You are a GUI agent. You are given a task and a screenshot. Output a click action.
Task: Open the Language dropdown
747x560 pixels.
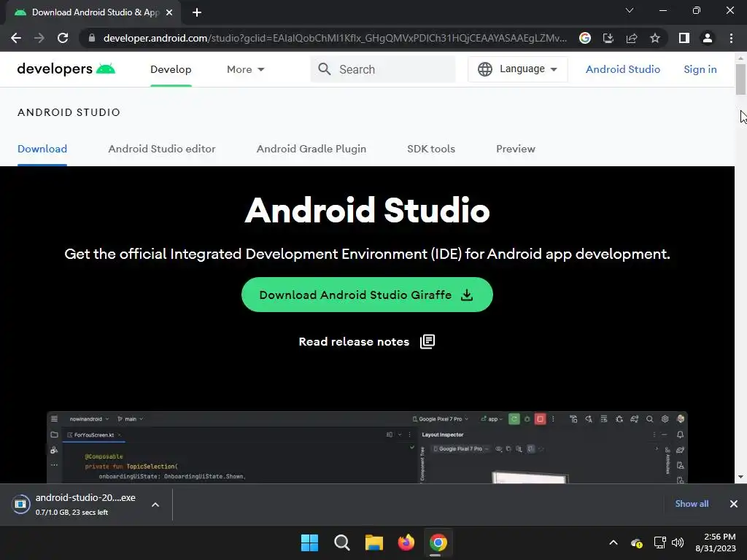coord(518,69)
